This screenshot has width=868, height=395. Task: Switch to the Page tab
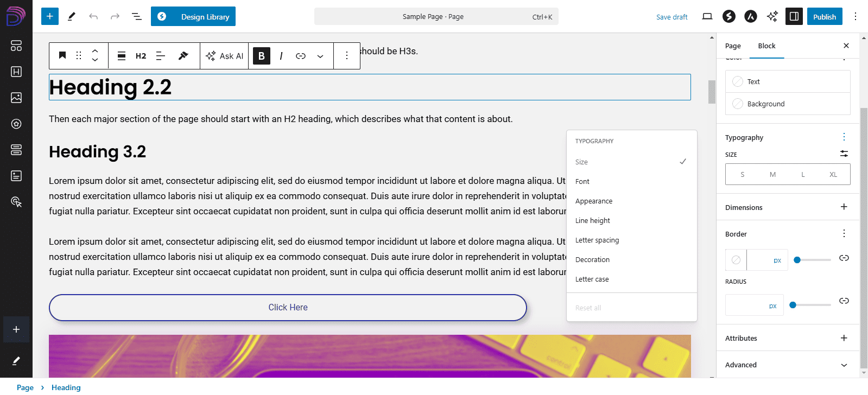coord(733,46)
